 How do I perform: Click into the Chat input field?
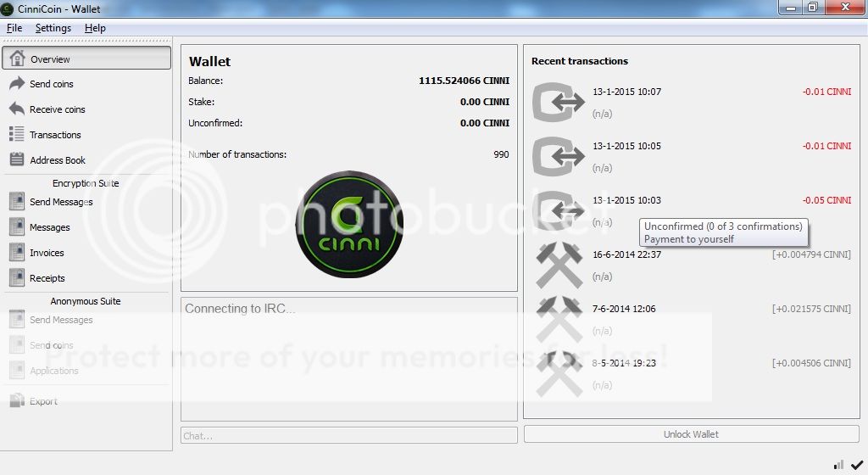point(348,435)
